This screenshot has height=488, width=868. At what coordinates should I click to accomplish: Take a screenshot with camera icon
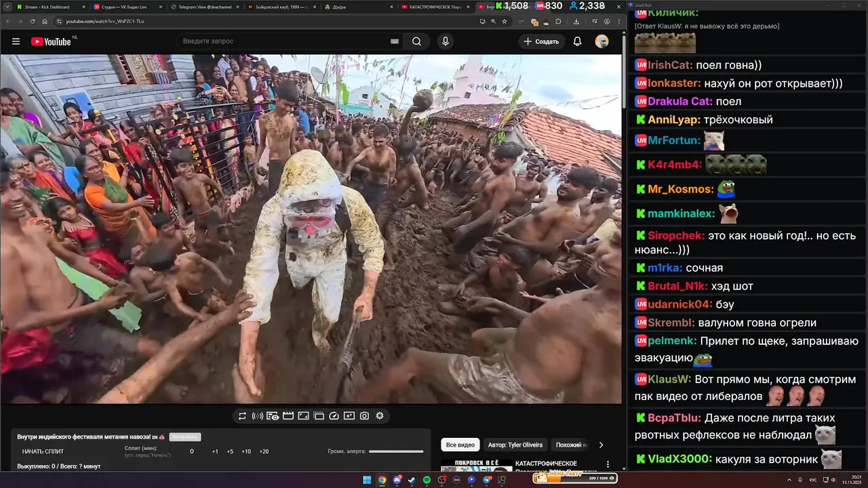click(x=364, y=415)
